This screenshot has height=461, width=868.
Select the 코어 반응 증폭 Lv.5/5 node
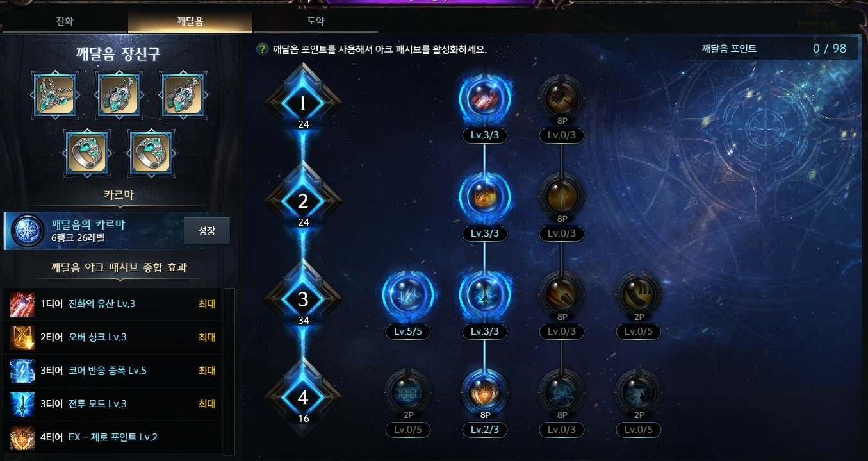click(x=407, y=294)
